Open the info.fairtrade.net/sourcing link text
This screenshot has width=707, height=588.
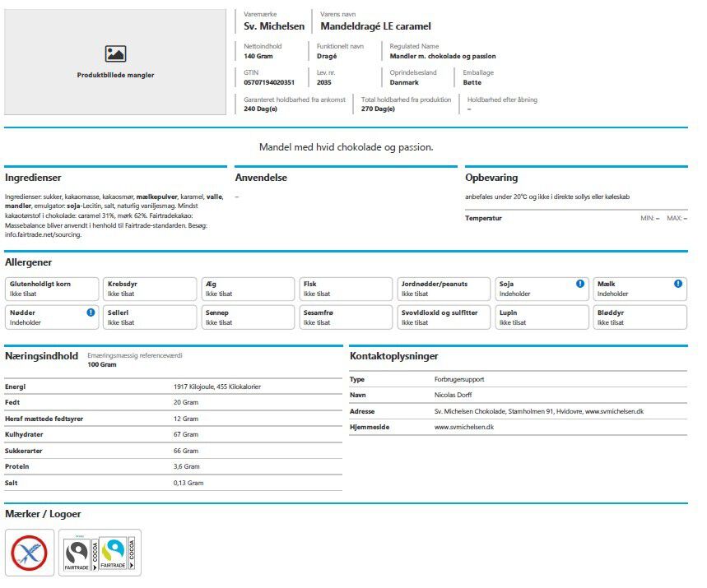point(44,234)
